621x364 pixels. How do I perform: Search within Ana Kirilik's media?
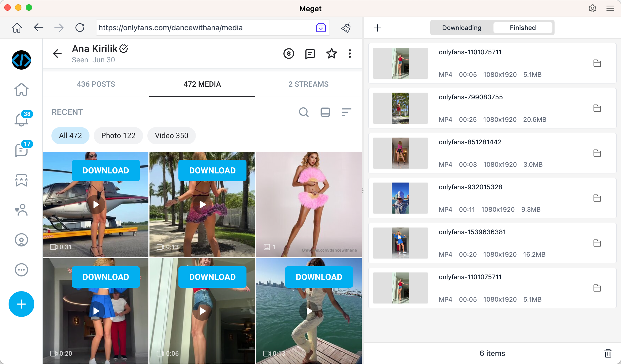tap(304, 112)
